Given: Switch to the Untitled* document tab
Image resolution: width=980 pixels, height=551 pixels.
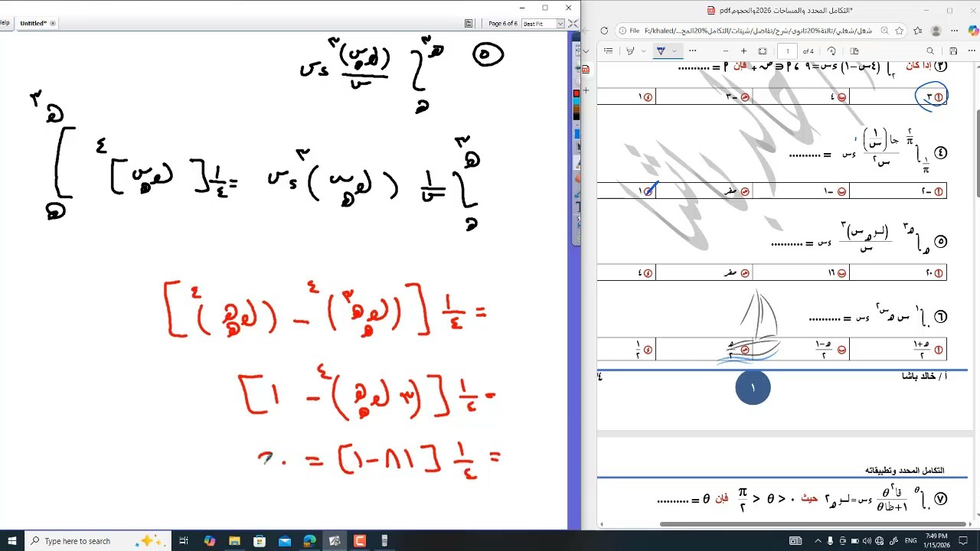Looking at the screenshot, I should click(33, 24).
